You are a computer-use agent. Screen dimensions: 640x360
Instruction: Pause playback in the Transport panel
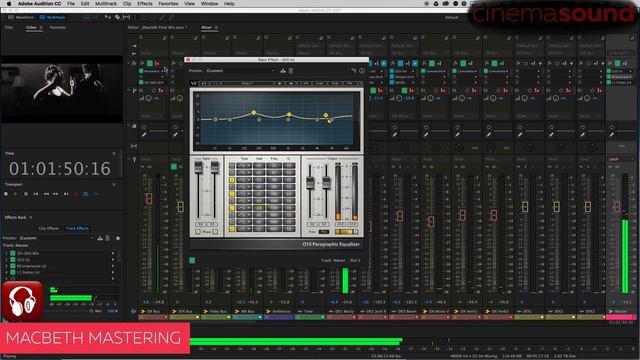[x=26, y=194]
